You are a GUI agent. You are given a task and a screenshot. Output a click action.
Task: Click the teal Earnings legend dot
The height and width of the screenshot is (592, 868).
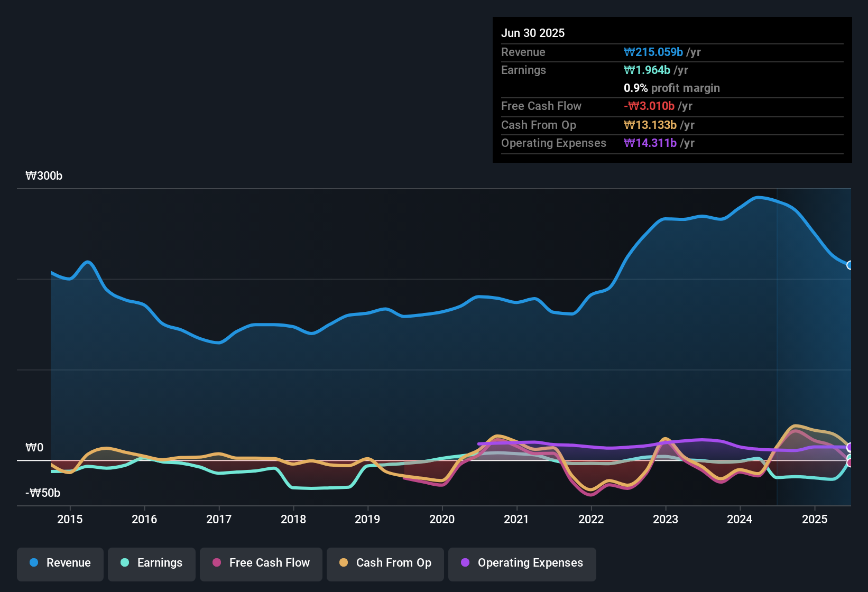coord(125,562)
